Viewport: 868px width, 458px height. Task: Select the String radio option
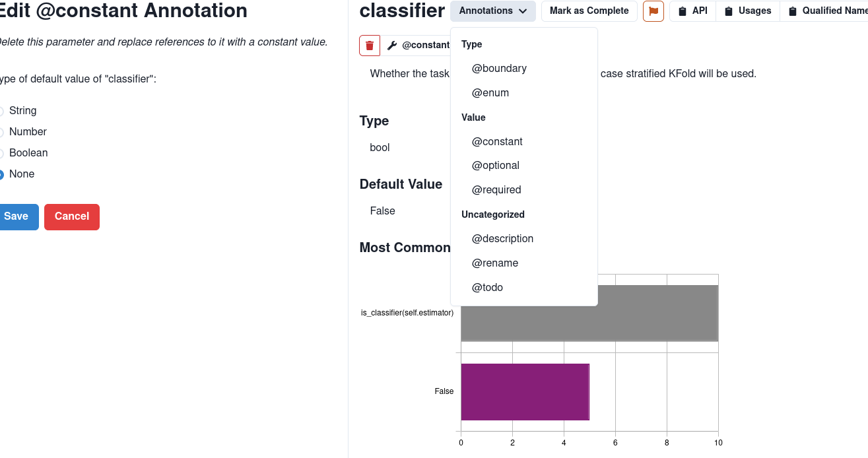tap(1, 112)
